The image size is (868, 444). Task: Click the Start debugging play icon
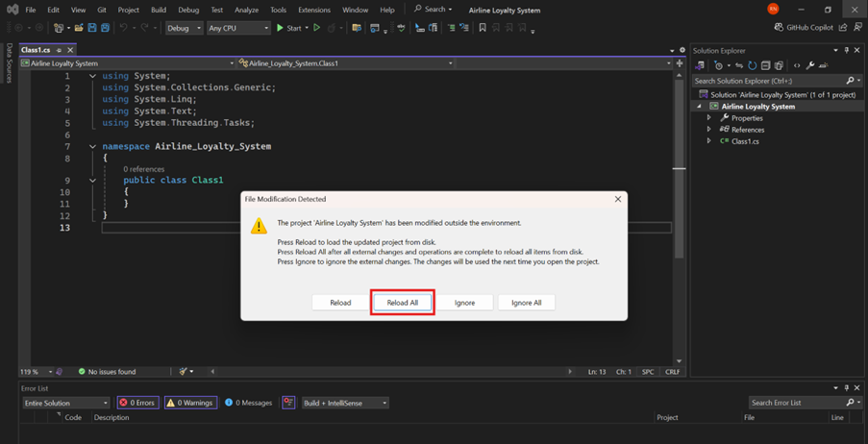tap(280, 28)
